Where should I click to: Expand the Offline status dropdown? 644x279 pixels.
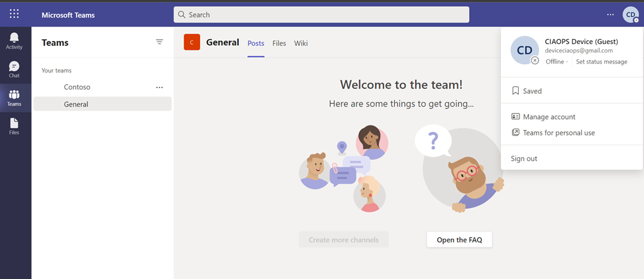[x=557, y=62]
